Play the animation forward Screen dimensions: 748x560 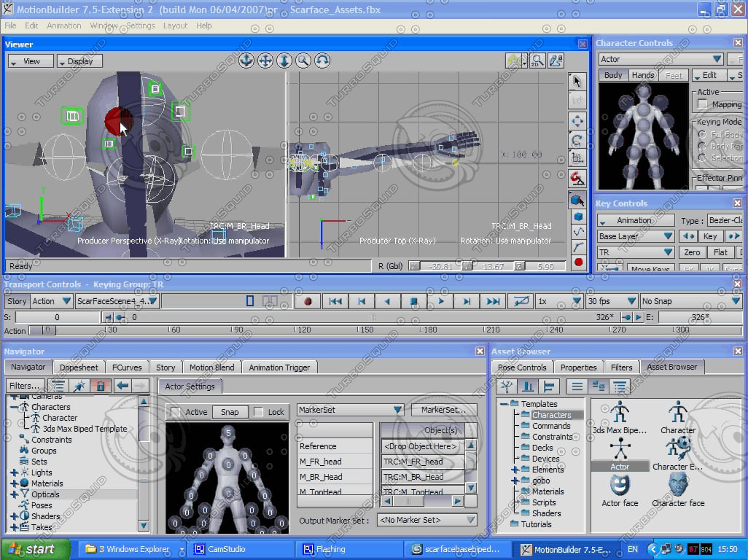(x=441, y=301)
